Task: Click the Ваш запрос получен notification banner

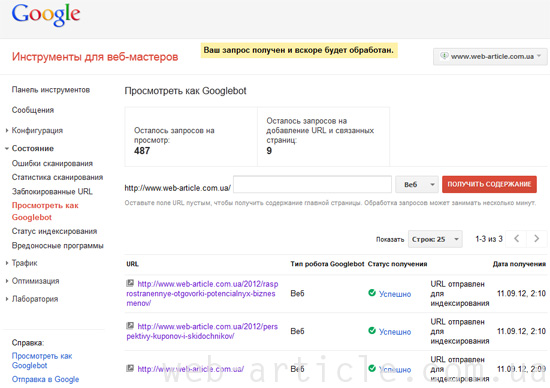Action: [299, 50]
